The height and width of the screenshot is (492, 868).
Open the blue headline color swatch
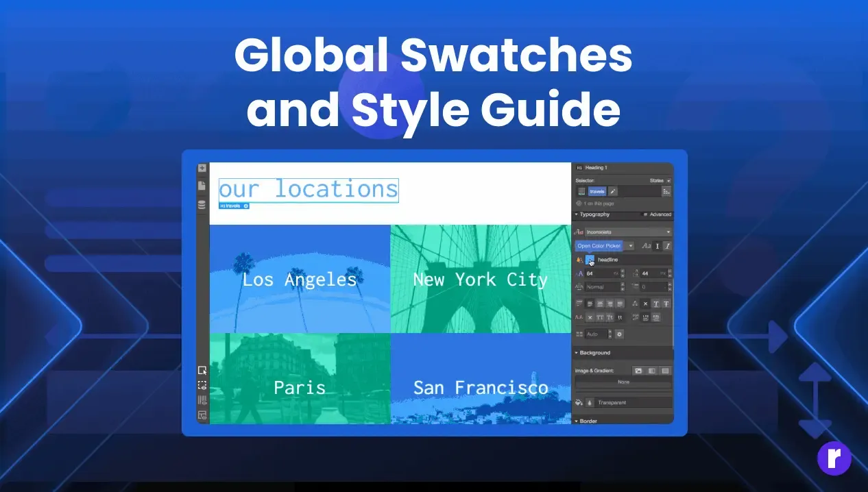[590, 260]
